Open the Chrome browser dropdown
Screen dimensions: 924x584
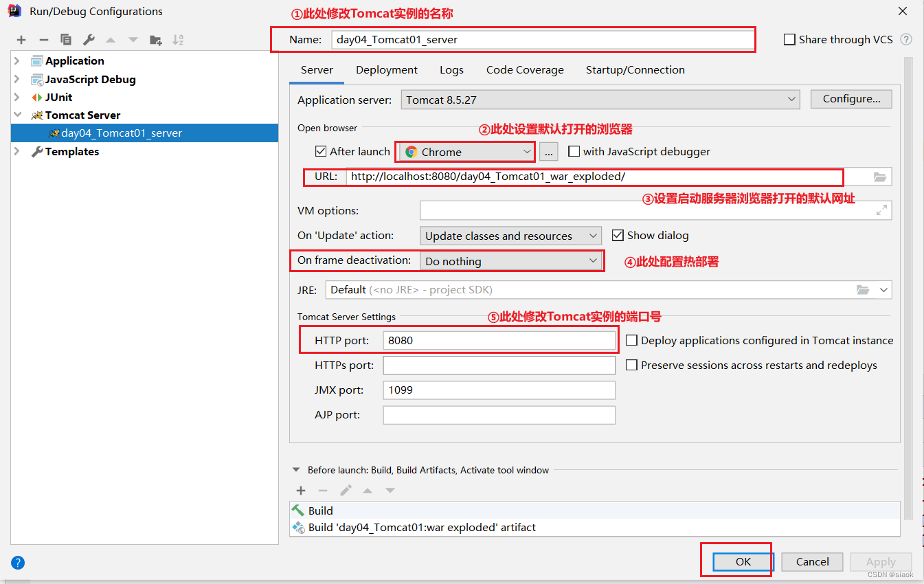point(467,152)
